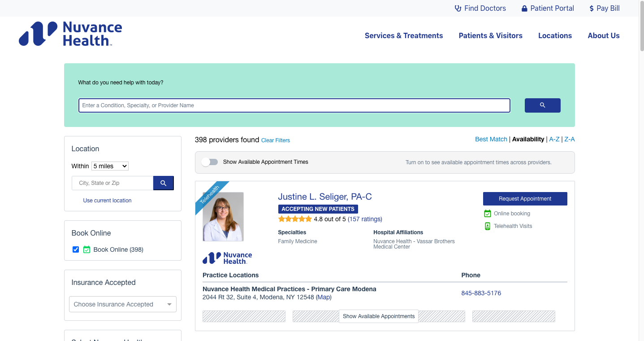Open Patients & Visitors menu
The height and width of the screenshot is (341, 644).
491,36
